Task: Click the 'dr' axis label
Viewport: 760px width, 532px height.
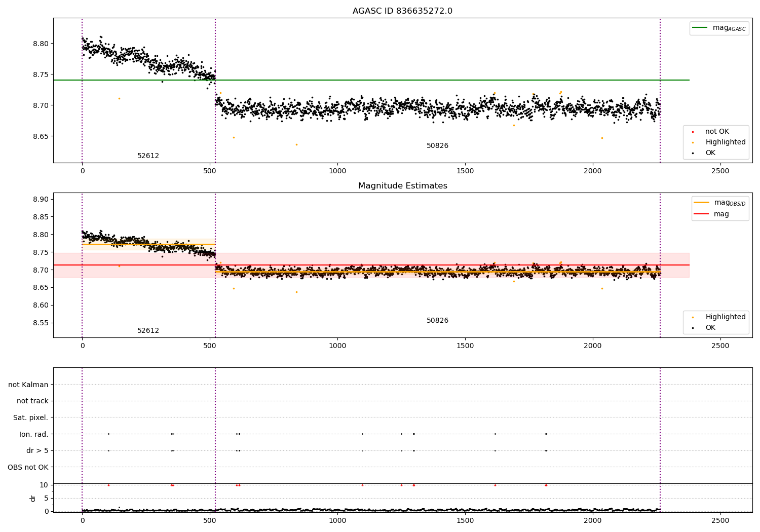Action: point(33,498)
